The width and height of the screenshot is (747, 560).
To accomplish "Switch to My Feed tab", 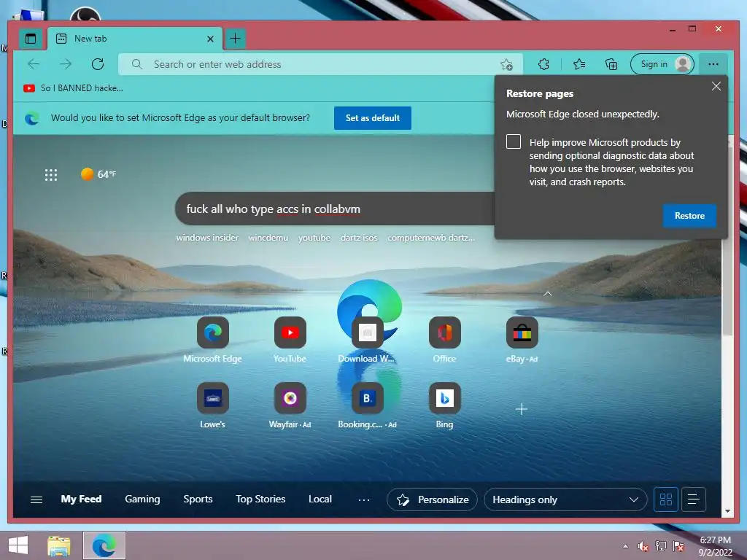I will (82, 499).
